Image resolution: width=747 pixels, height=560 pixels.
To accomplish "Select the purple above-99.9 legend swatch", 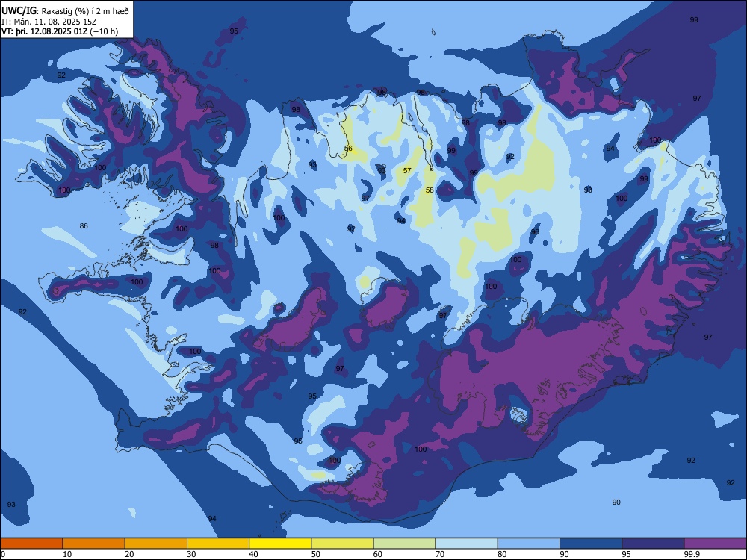I will pos(715,544).
